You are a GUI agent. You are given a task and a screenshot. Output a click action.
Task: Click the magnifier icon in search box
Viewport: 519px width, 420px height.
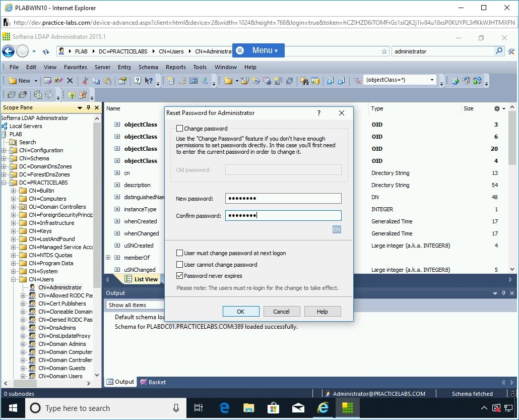pyautogui.click(x=499, y=51)
